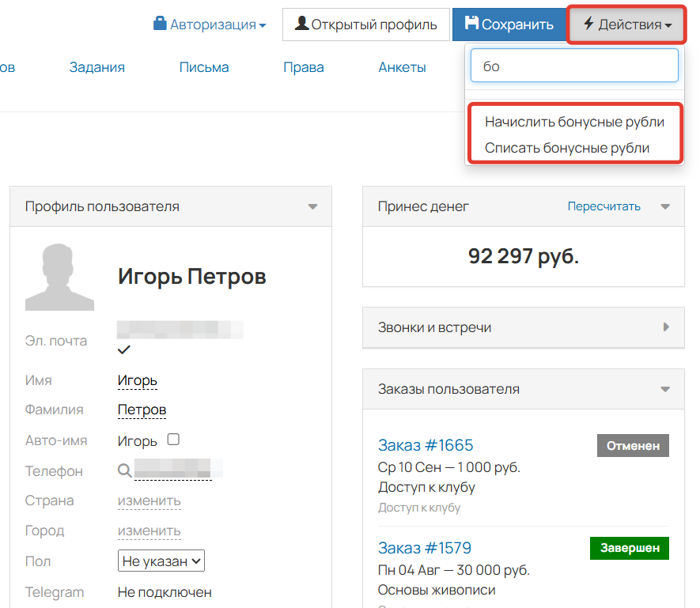Click the Пересчитать link
700x608 pixels.
[604, 206]
